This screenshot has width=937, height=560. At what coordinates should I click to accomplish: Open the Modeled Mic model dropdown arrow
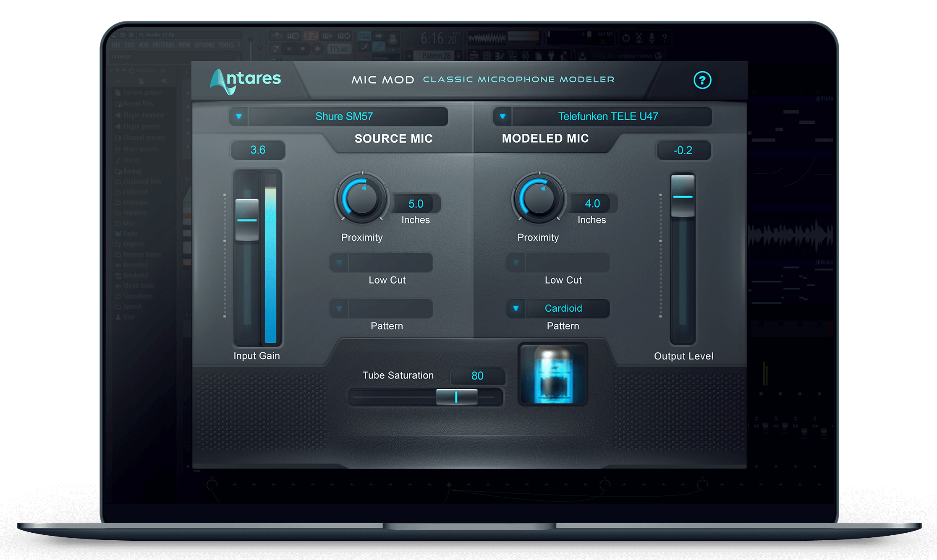coord(503,116)
